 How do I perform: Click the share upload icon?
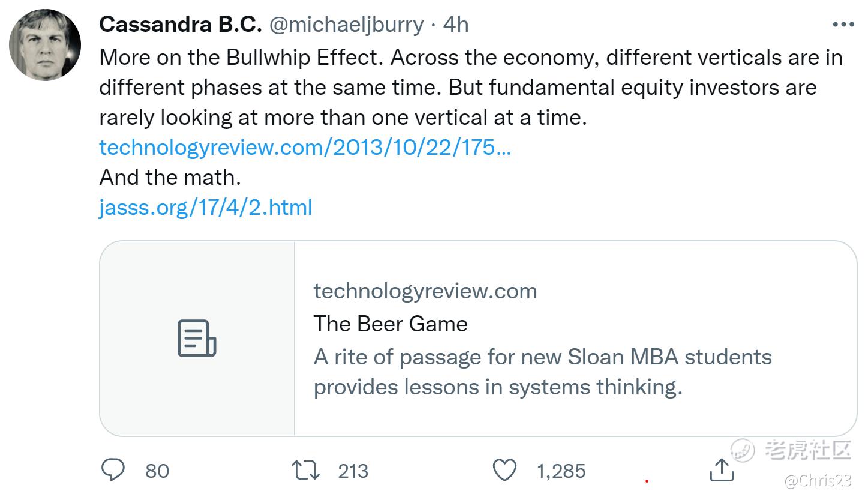[722, 469]
